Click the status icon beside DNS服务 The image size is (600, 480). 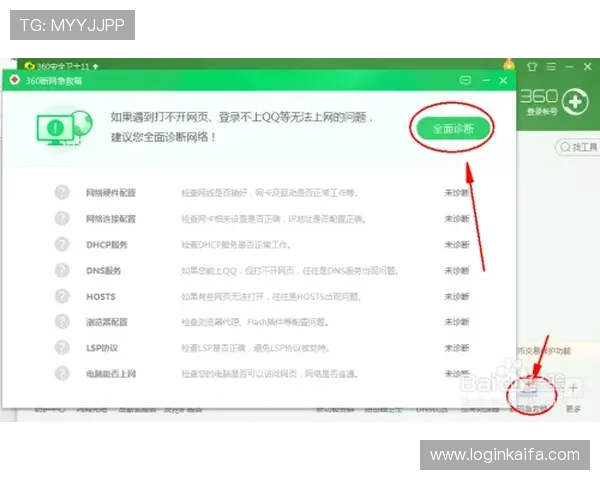pos(62,270)
